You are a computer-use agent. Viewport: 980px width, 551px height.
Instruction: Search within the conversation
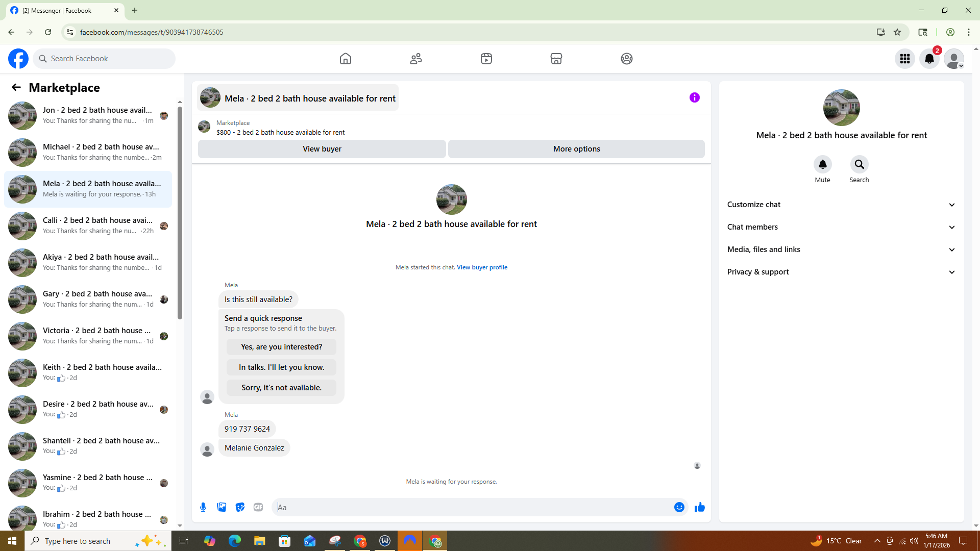click(859, 165)
